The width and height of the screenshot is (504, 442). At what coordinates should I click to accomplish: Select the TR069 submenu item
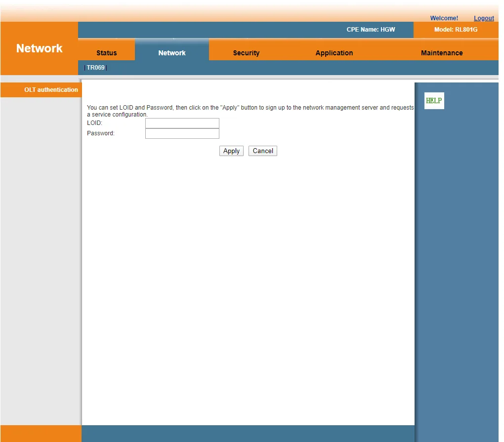(95, 68)
